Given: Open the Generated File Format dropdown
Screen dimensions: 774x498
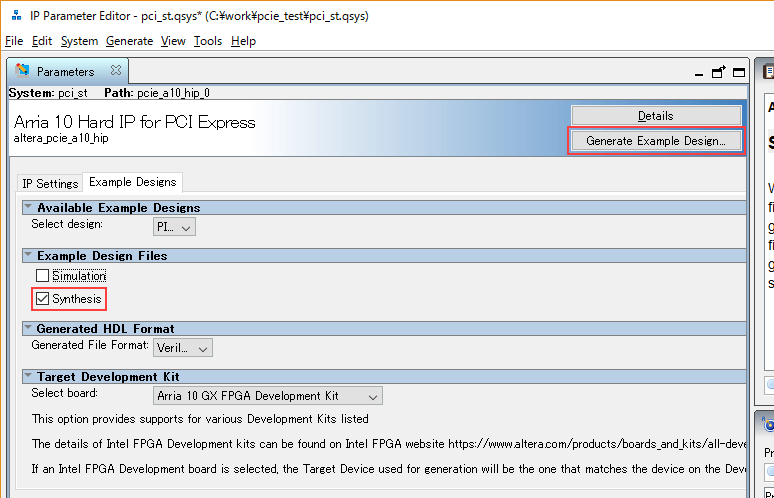Looking at the screenshot, I should (x=183, y=348).
